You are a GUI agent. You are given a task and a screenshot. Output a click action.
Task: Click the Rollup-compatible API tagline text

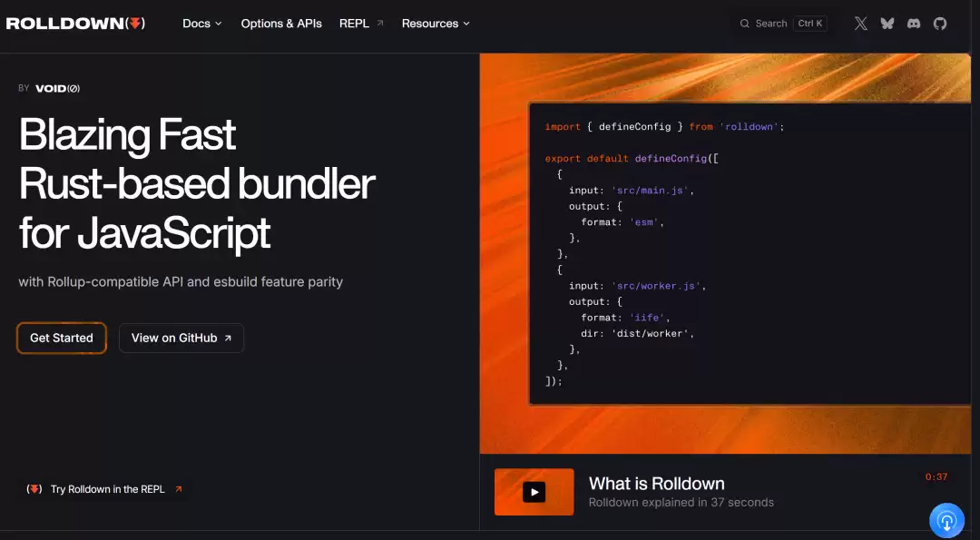(x=181, y=282)
